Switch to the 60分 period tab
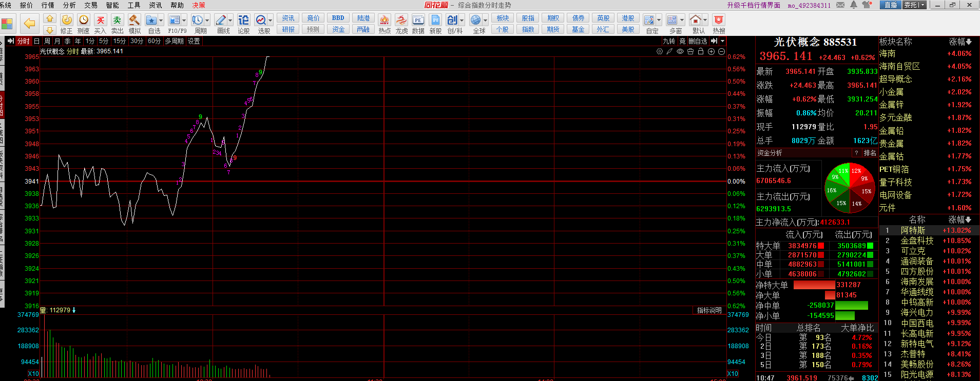The width and height of the screenshot is (980, 381). point(154,41)
